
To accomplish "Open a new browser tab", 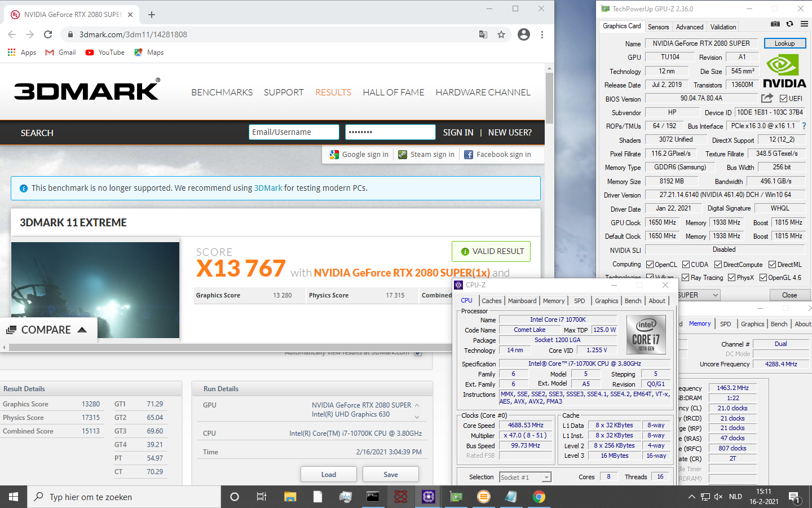I will click(x=152, y=15).
